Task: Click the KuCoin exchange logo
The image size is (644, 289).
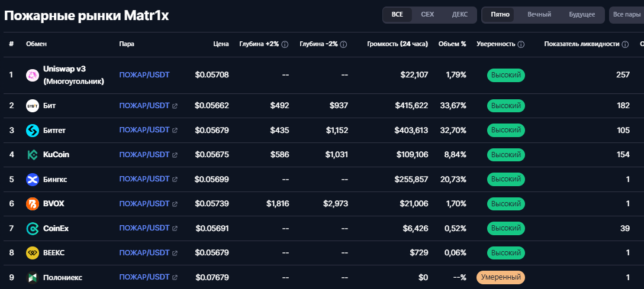Action: (33, 155)
